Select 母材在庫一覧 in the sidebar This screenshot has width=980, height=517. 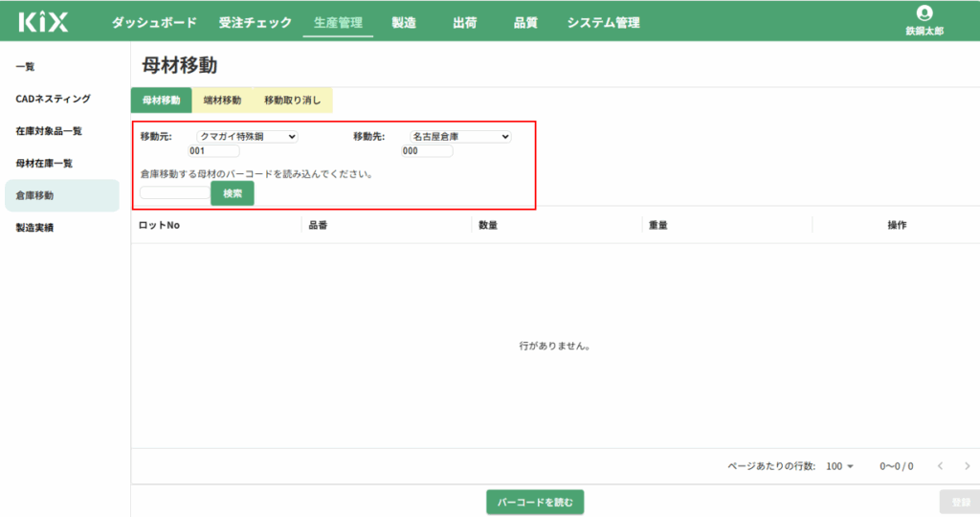pos(44,163)
